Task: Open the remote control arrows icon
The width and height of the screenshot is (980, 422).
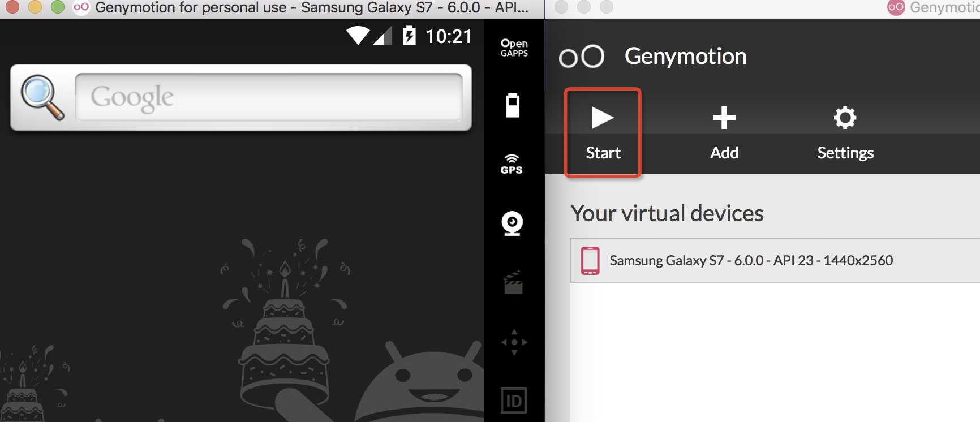Action: 514,342
